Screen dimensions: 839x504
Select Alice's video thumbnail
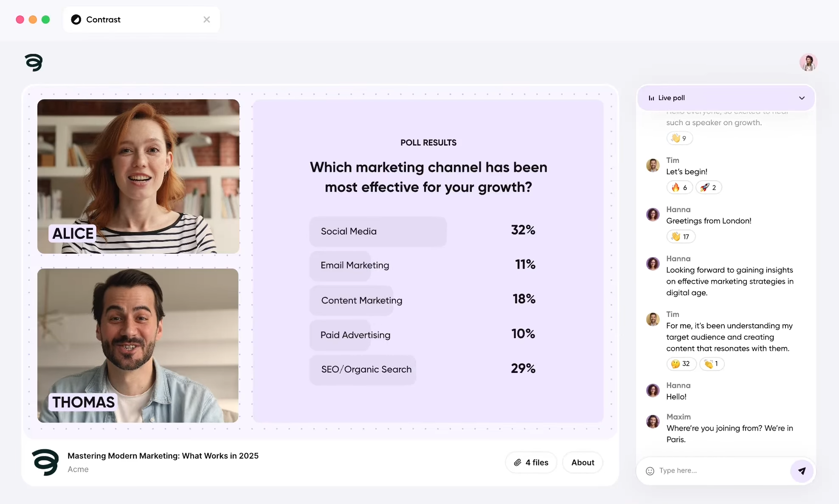(138, 176)
